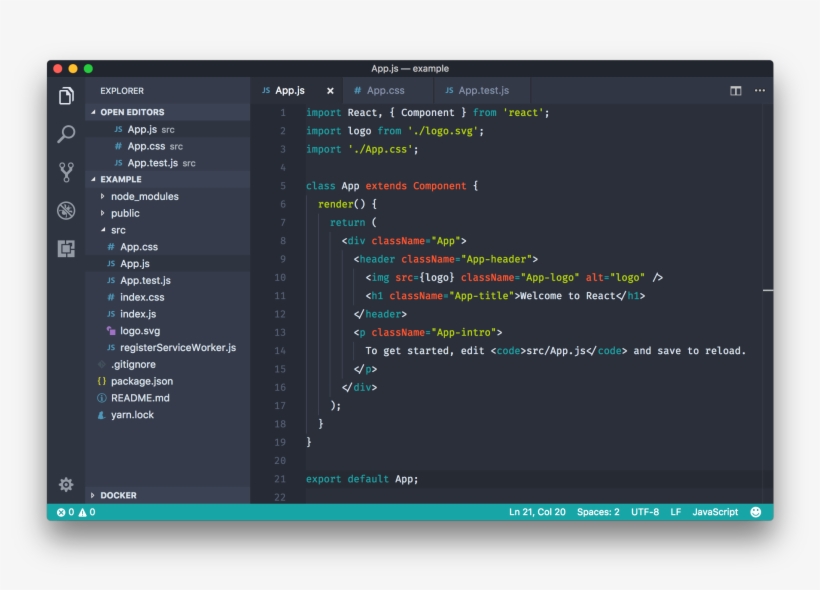Image resolution: width=820 pixels, height=590 pixels.
Task: Open the Extensions view icon
Action: click(x=66, y=248)
